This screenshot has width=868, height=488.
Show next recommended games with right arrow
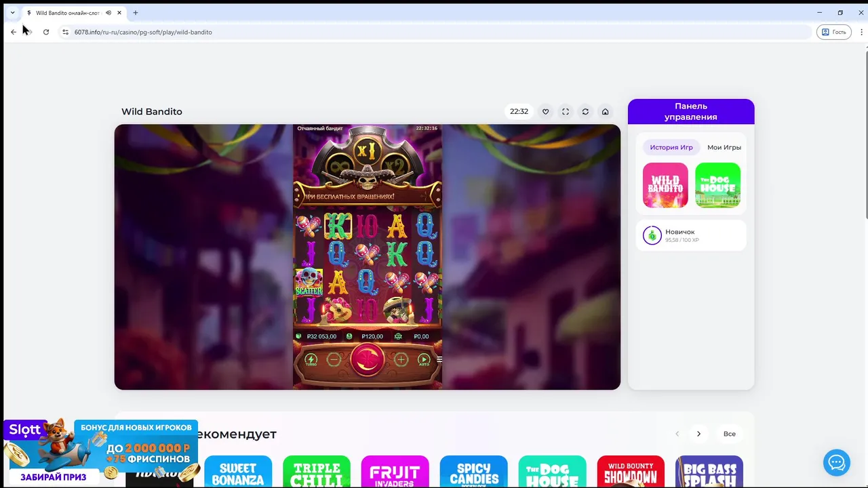pyautogui.click(x=698, y=434)
